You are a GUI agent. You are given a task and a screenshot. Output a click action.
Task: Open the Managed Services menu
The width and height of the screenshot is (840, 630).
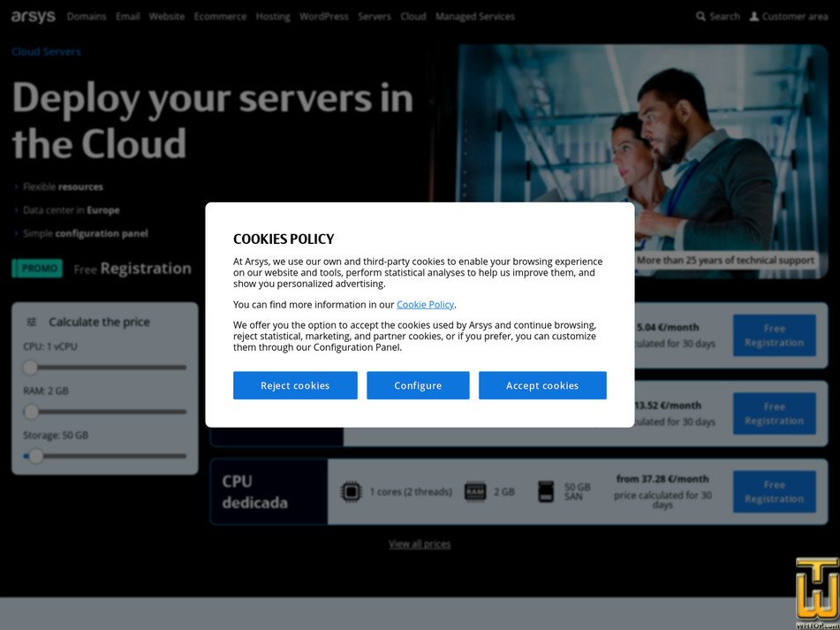click(474, 17)
